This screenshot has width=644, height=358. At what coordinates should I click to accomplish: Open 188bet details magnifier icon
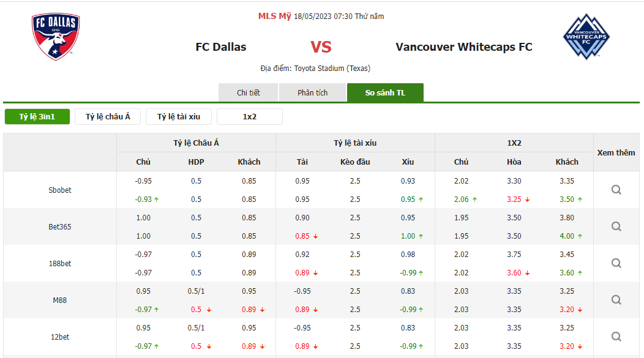[616, 263]
